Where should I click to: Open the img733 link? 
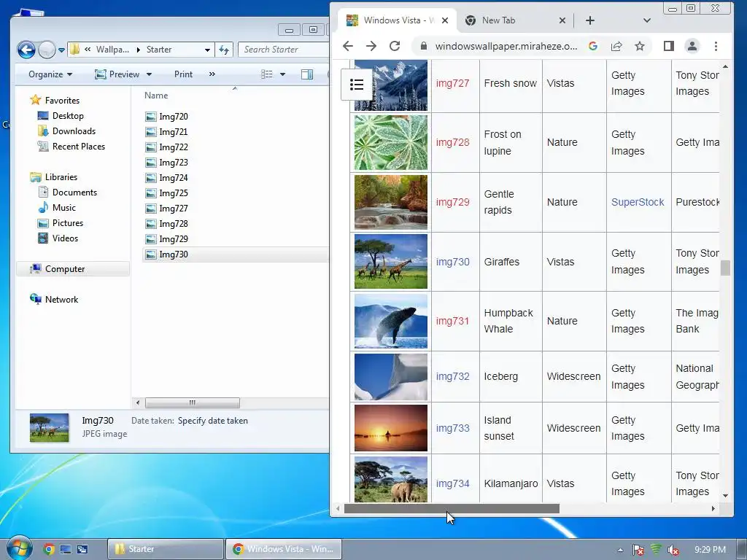pos(452,428)
